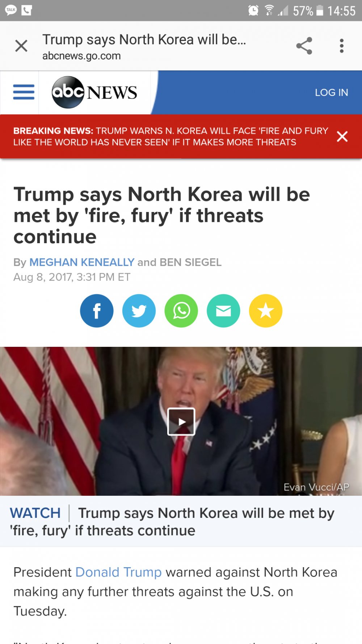Open the browser share icon
The image size is (362, 644).
(x=304, y=46)
